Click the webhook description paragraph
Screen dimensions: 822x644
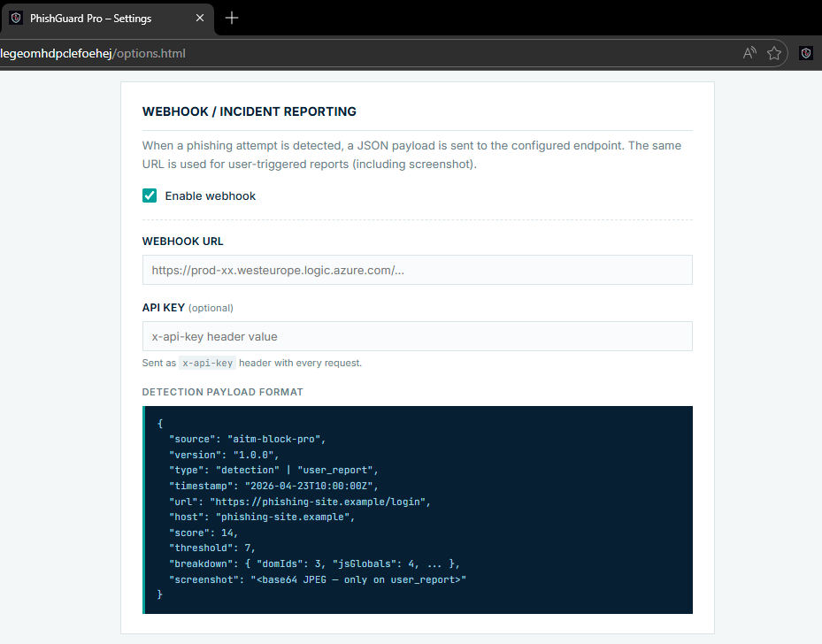[x=411, y=155]
